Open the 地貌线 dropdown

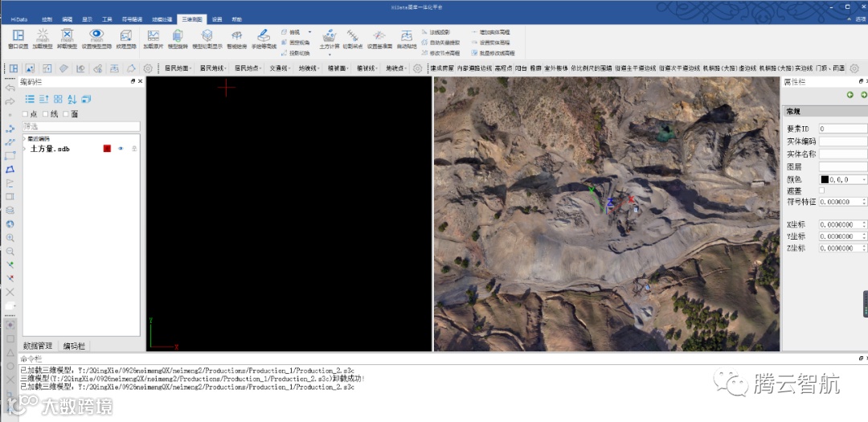[309, 68]
